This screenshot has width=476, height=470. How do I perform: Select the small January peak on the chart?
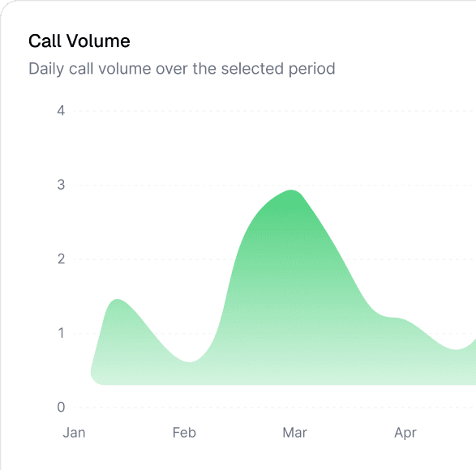pos(118,300)
